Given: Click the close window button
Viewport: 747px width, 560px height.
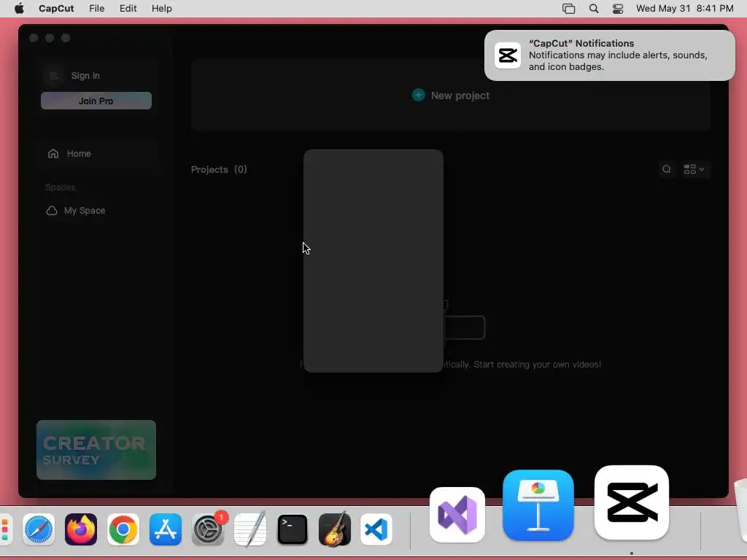Looking at the screenshot, I should click(34, 38).
